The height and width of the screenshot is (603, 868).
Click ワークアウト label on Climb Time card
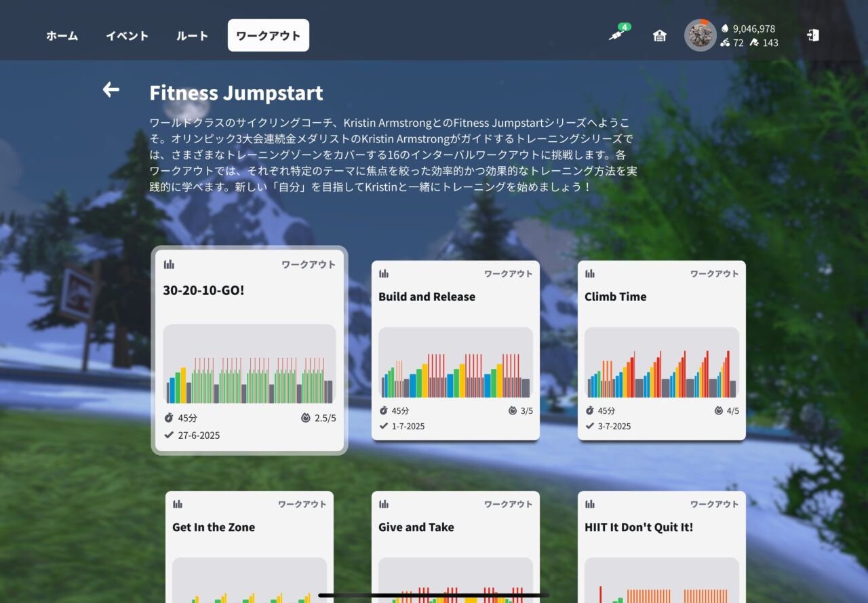[x=715, y=273]
